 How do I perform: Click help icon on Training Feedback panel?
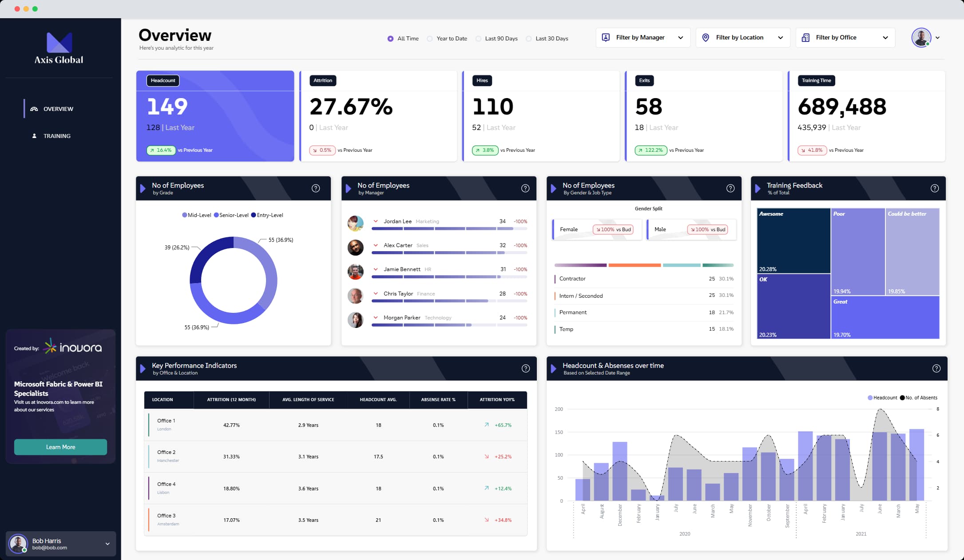[x=935, y=188]
